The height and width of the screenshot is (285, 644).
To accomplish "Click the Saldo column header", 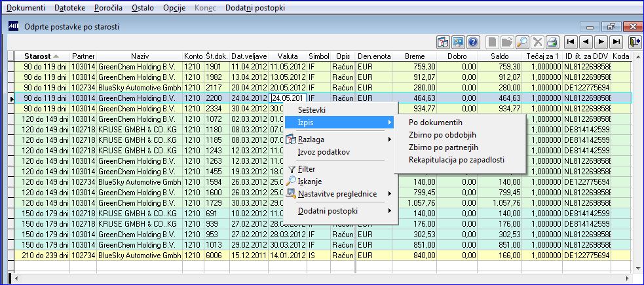I will tap(499, 56).
